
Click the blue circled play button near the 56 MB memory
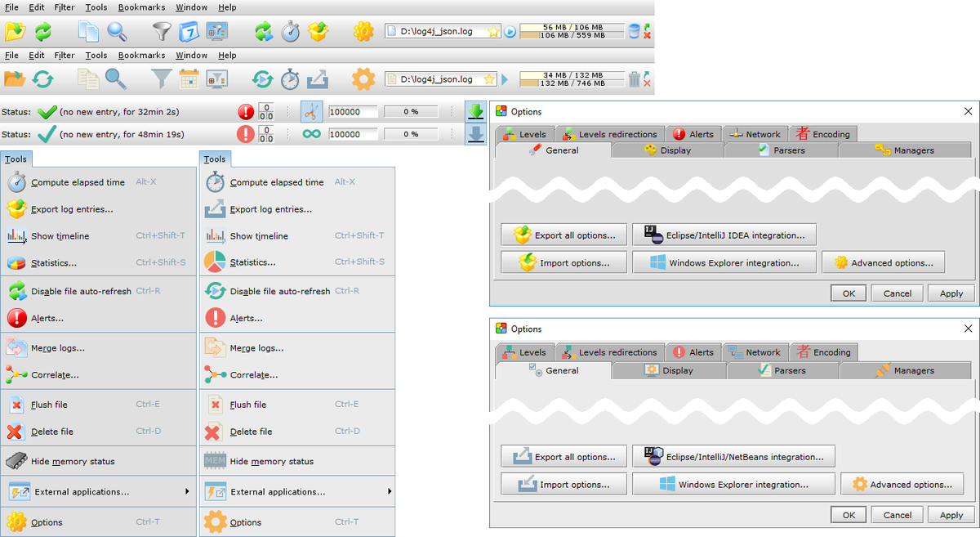(x=510, y=32)
